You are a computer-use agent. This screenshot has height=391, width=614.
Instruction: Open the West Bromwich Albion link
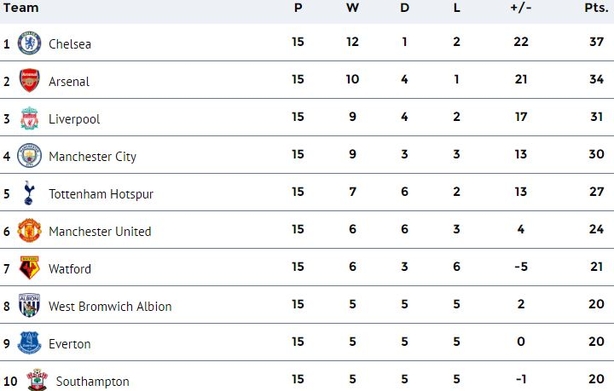click(x=110, y=306)
